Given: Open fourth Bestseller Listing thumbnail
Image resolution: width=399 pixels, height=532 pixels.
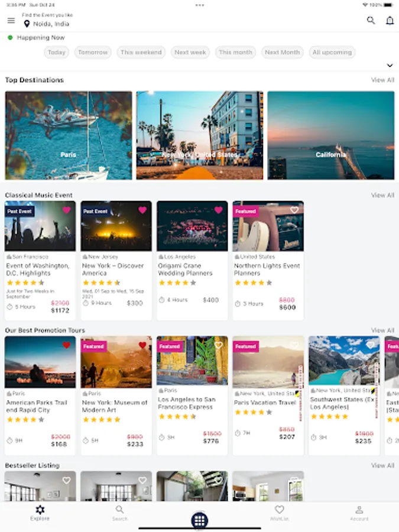Looking at the screenshot, I should click(x=268, y=486).
